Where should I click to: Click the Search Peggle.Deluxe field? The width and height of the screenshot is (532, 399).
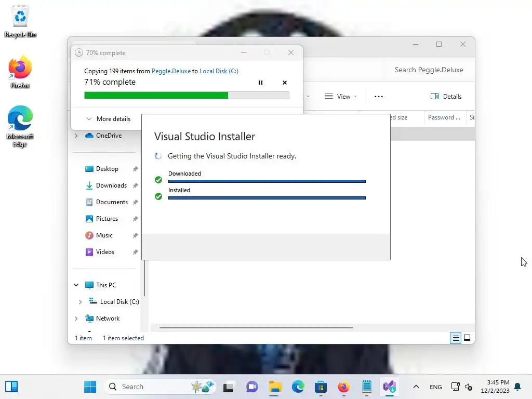coord(429,70)
